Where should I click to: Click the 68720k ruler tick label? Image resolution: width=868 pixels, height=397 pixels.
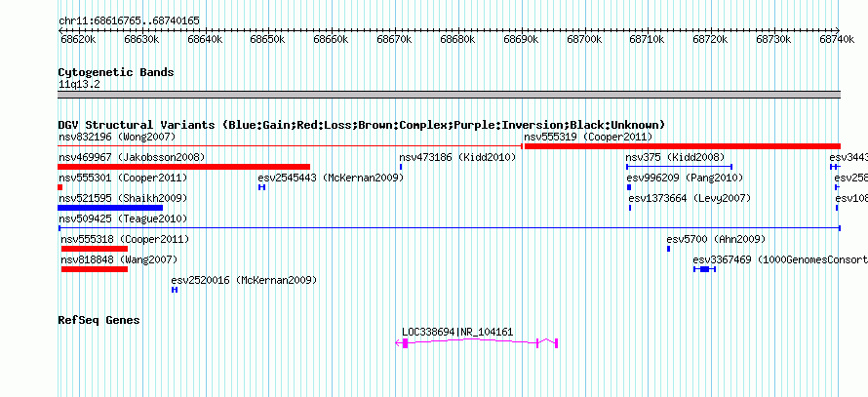pos(710,40)
